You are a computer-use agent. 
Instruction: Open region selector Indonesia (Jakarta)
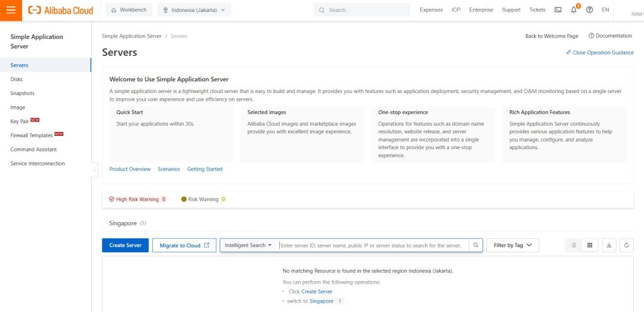194,10
